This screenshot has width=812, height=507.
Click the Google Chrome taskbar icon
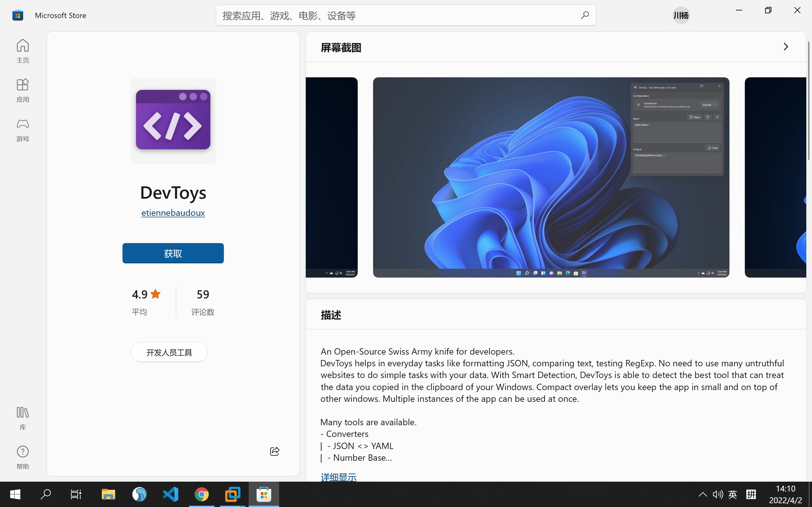(202, 494)
